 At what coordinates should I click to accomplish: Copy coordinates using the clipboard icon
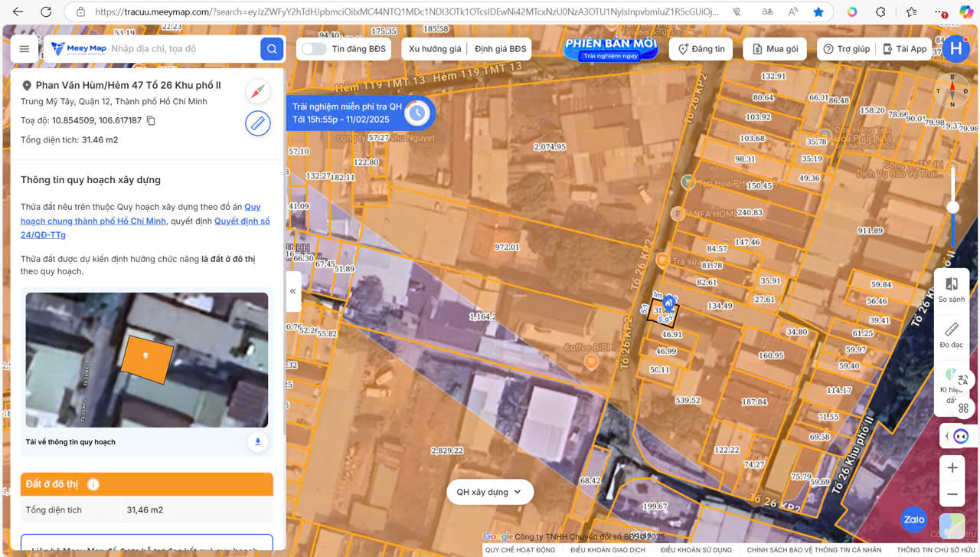(152, 121)
